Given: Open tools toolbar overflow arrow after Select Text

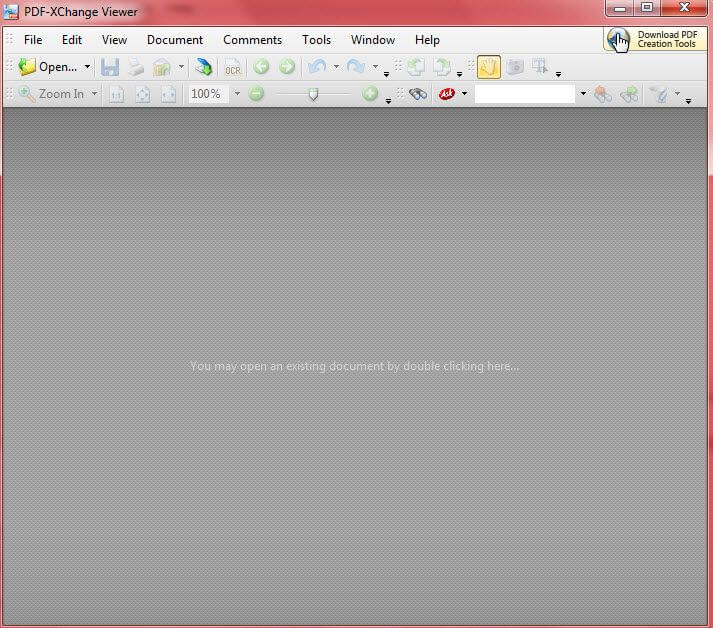Looking at the screenshot, I should [558, 74].
